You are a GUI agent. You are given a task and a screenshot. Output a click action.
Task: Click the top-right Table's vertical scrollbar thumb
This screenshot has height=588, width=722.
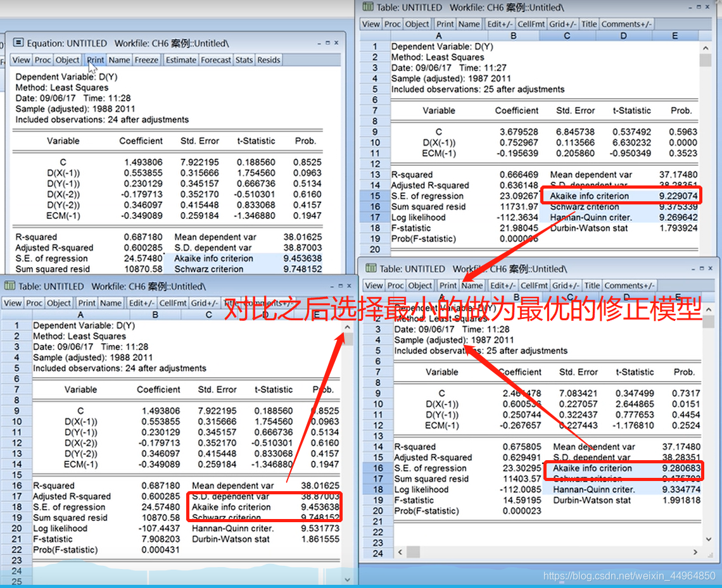coord(705,60)
